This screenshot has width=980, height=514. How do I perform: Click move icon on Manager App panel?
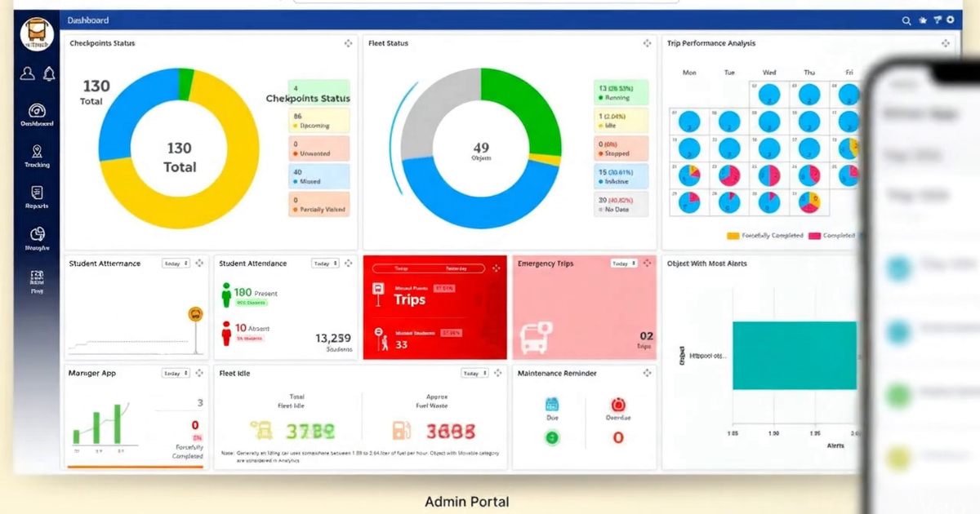point(199,373)
